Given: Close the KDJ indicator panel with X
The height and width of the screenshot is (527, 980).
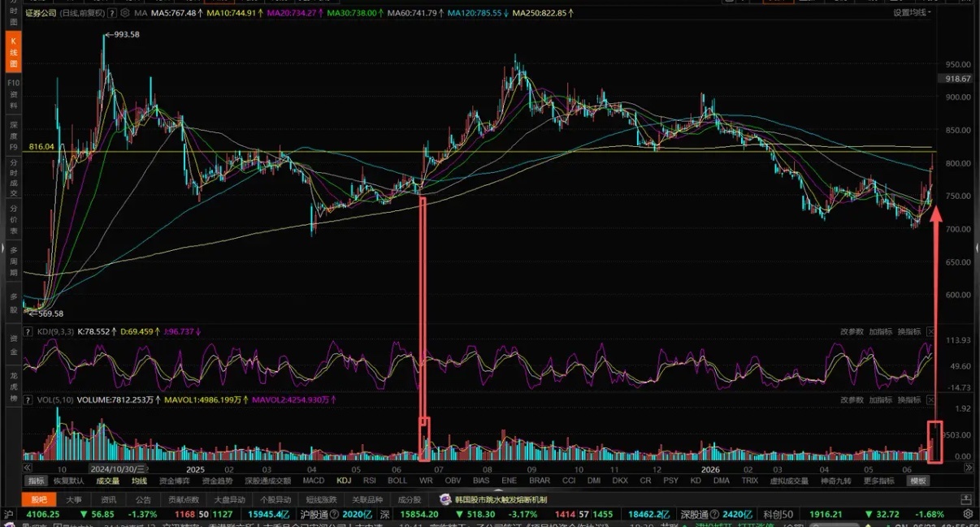Looking at the screenshot, I should (x=930, y=331).
